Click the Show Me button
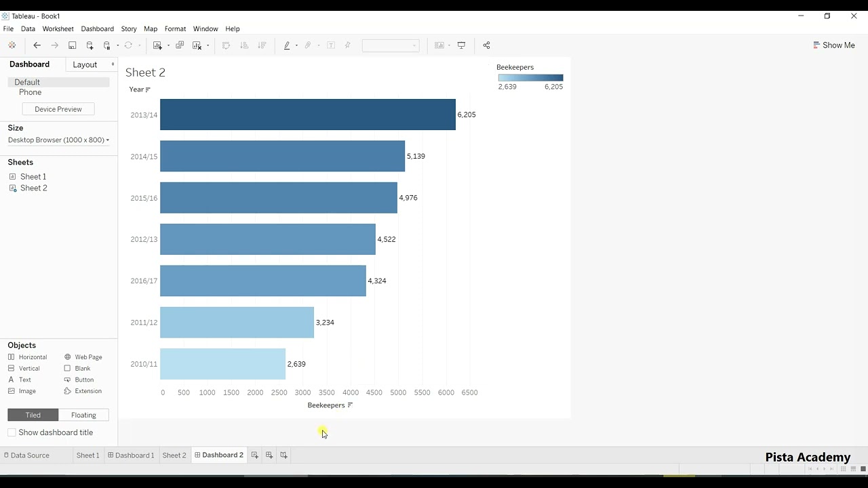This screenshot has width=868, height=488. click(833, 45)
